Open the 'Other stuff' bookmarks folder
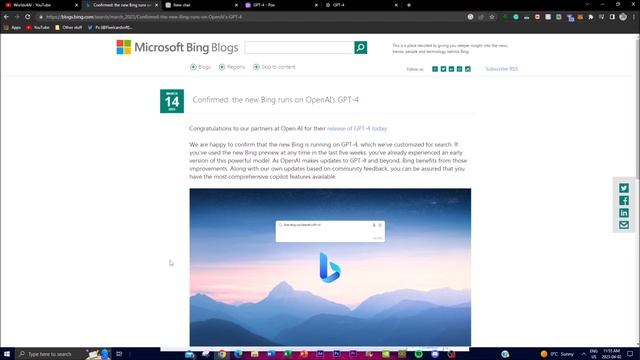 pyautogui.click(x=68, y=27)
